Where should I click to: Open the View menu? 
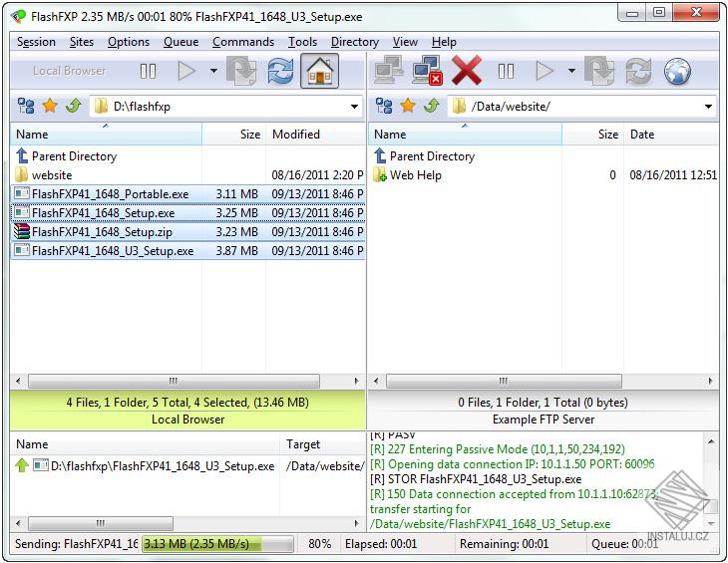pyautogui.click(x=405, y=42)
